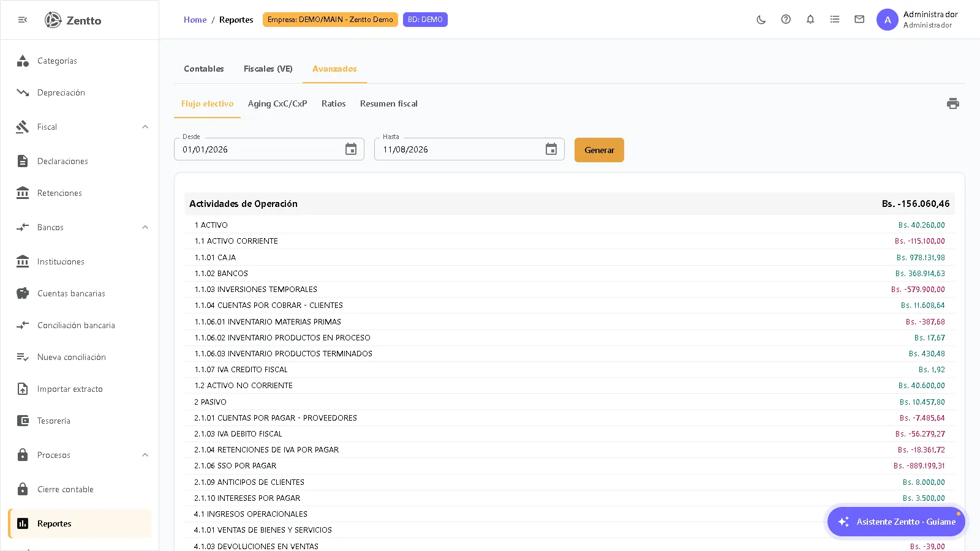Open notifications bell icon
Screen dimensions: 980x551
(810, 20)
